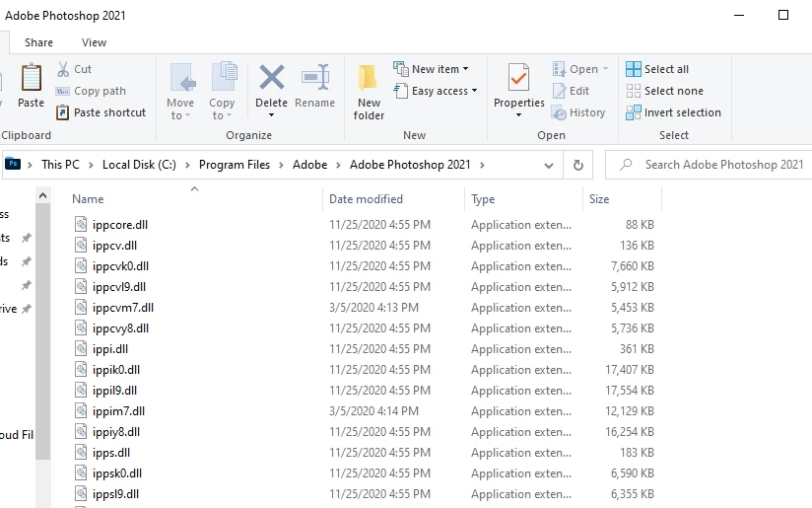Open the address bar history dropdown
Screen dimensions: 812x508
pos(549,166)
